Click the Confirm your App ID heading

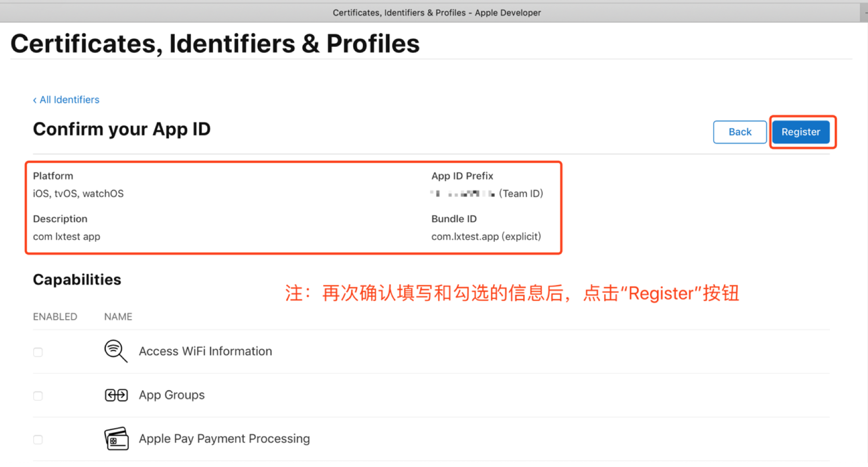point(122,129)
